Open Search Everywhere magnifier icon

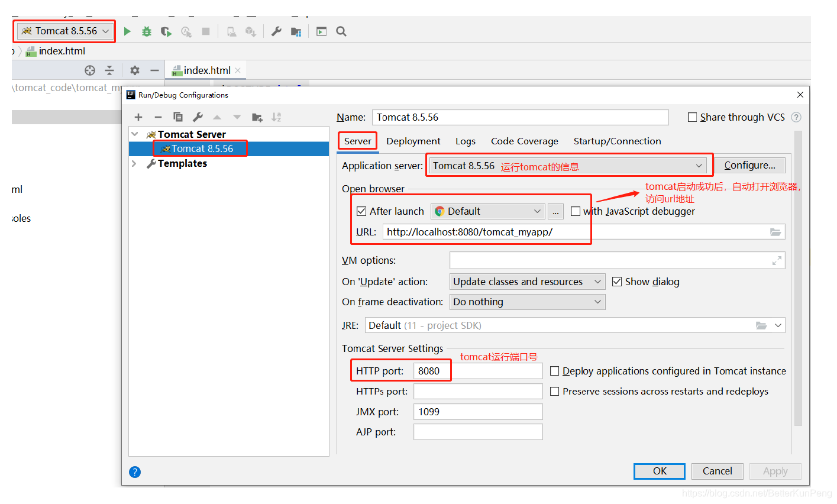point(341,31)
